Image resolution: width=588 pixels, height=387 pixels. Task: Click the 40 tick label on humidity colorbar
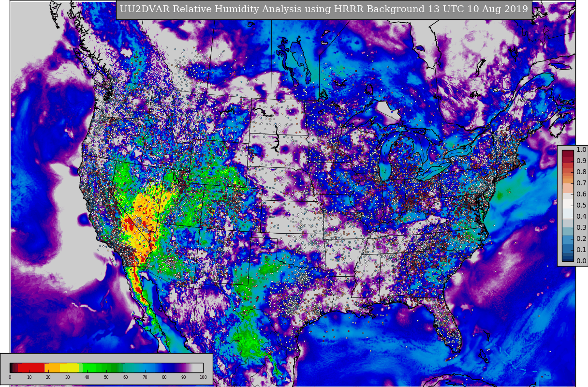(87, 377)
